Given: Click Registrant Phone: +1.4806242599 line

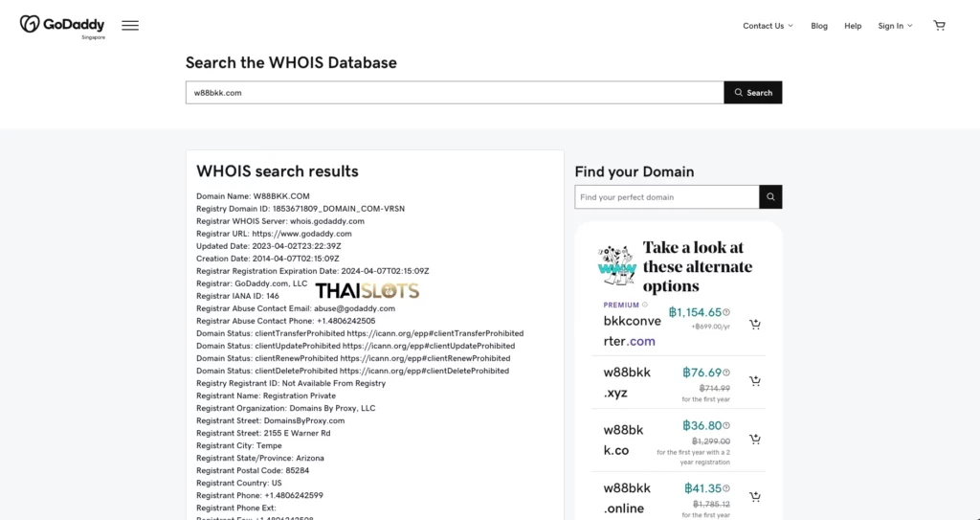Looking at the screenshot, I should point(259,496).
